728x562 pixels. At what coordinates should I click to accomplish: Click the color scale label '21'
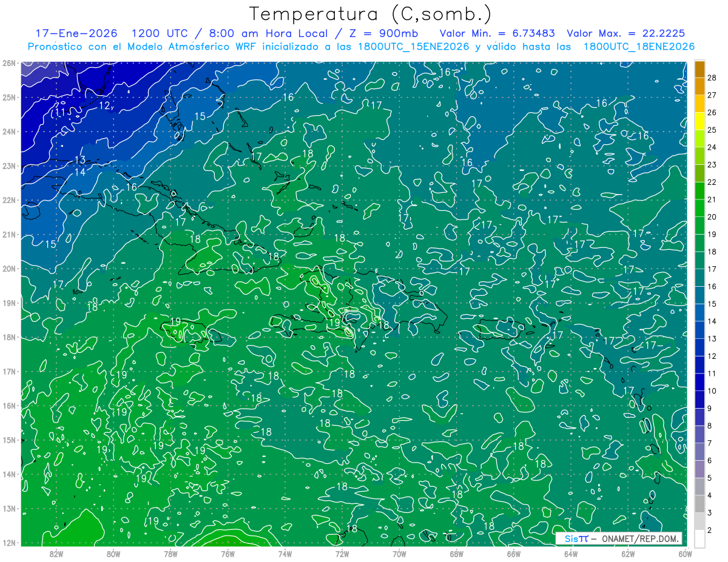click(712, 199)
